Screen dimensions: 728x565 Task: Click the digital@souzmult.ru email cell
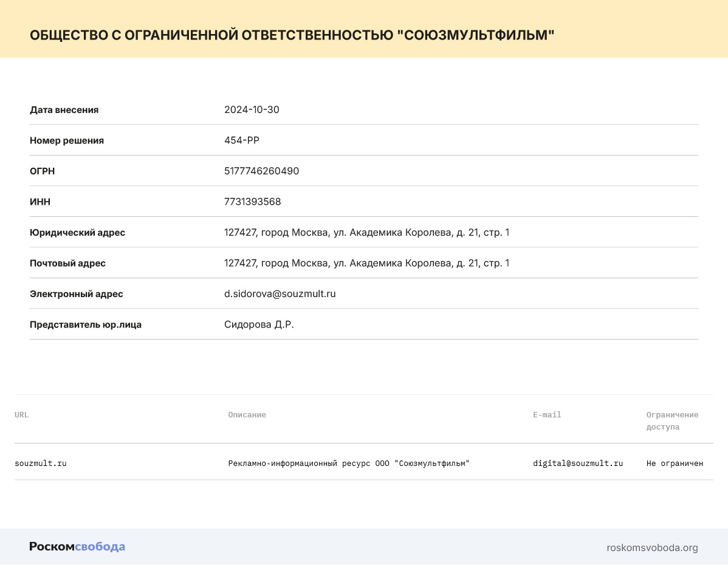(x=577, y=463)
